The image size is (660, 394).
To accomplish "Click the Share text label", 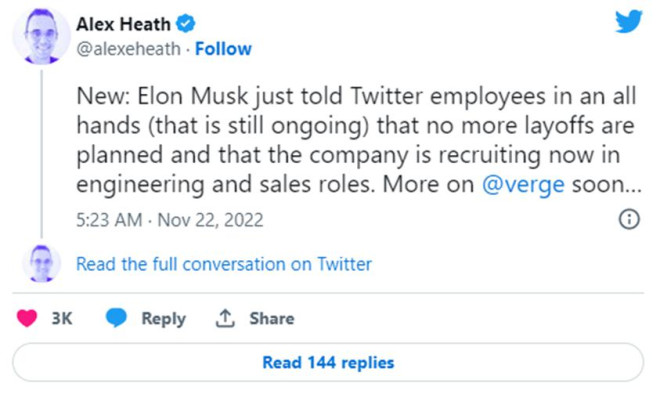I will click(x=271, y=319).
